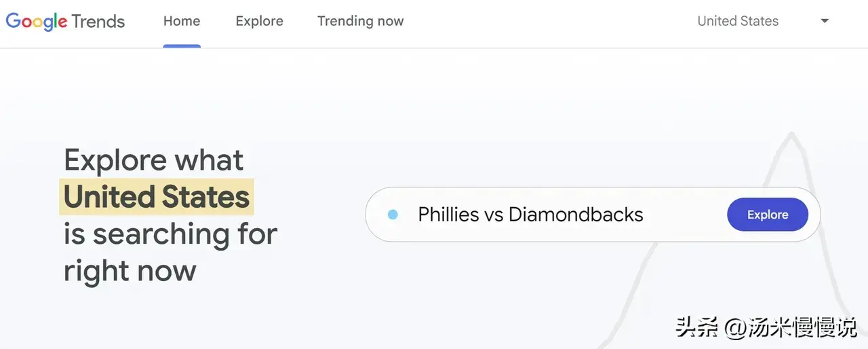Click the @汤米慢慢说 watermark text
Viewport: 868px width, 349px height.
pyautogui.click(x=791, y=328)
